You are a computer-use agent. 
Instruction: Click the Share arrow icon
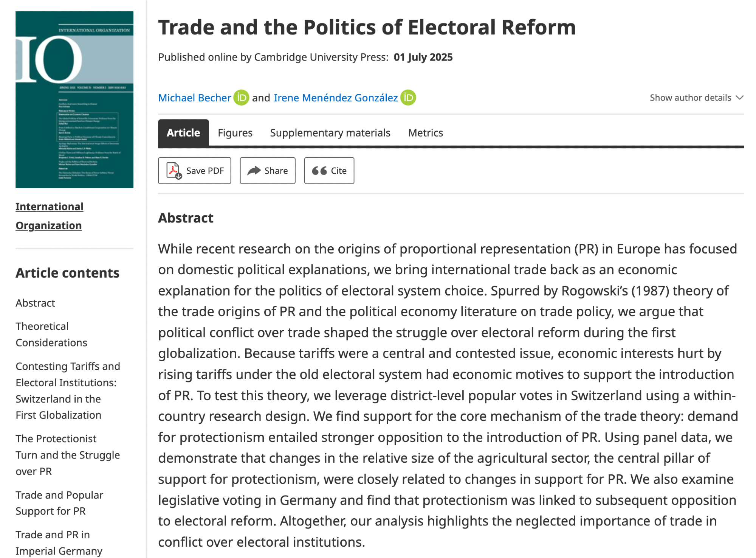click(254, 171)
